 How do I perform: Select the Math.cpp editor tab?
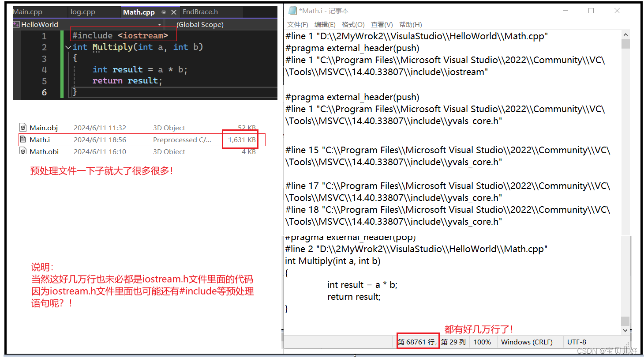coord(139,12)
